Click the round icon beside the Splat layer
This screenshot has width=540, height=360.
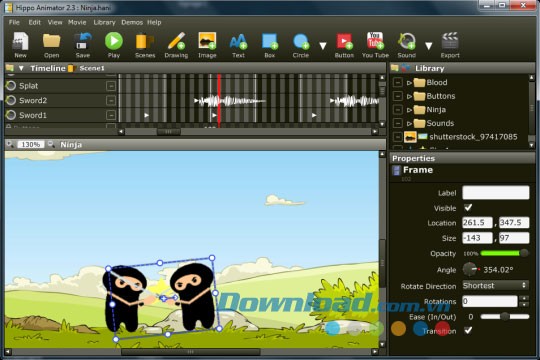pyautogui.click(x=11, y=85)
